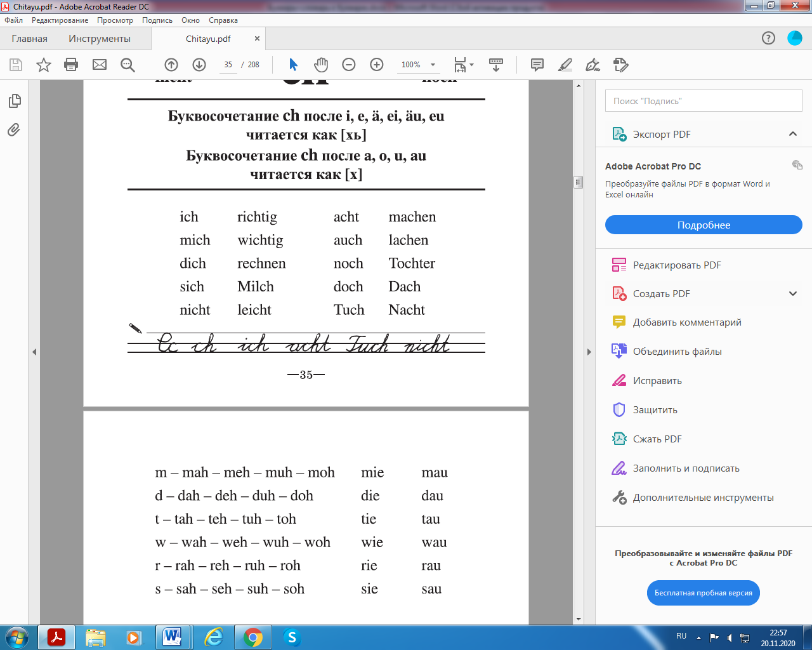
Task: Go to next page arrow
Action: coord(199,65)
